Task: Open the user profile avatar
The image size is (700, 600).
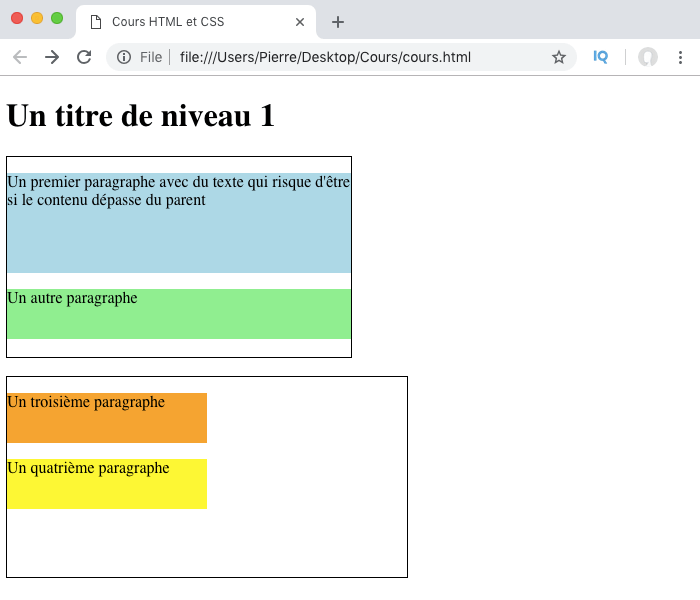Action: [x=647, y=57]
